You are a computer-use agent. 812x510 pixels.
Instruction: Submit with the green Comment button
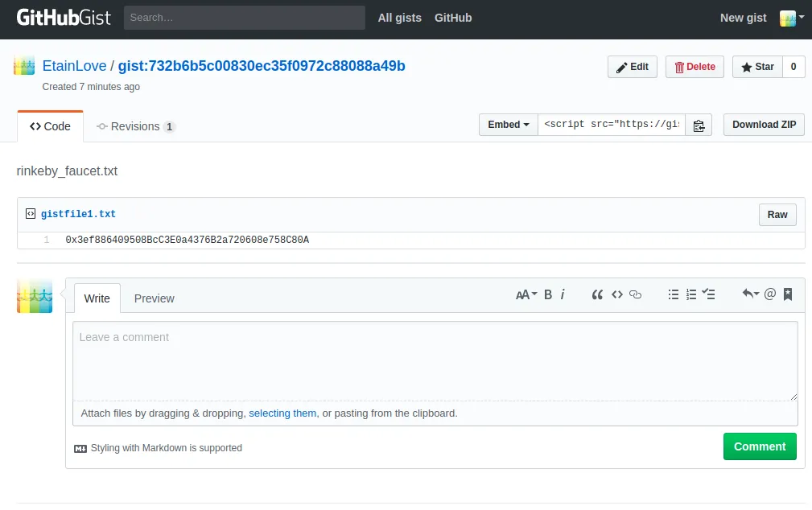pos(760,446)
